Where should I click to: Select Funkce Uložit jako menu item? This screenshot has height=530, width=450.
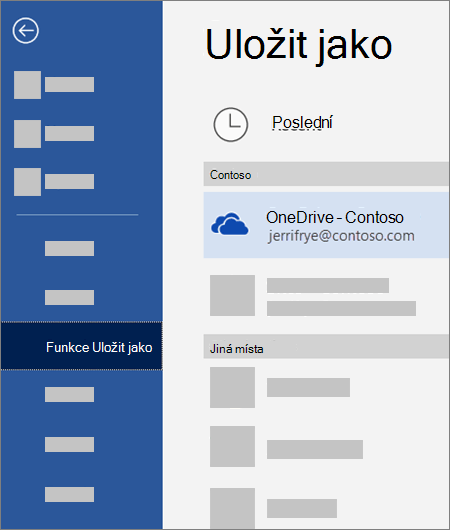coord(81,346)
